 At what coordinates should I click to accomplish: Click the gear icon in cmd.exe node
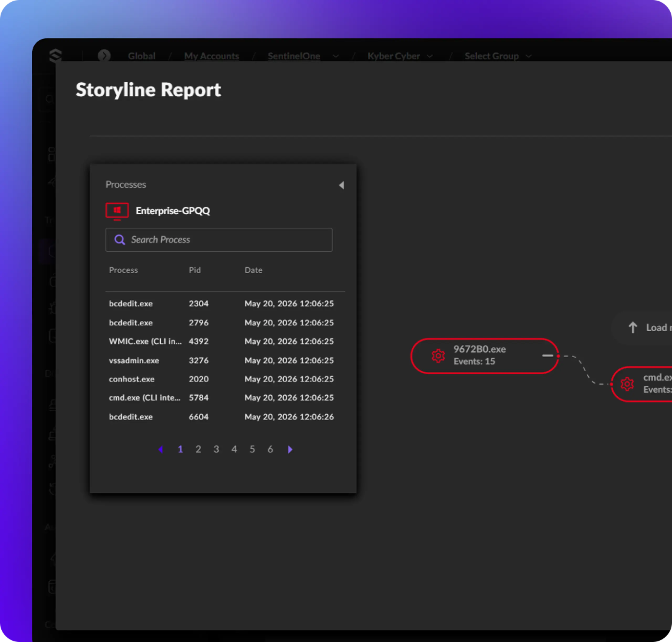point(627,384)
